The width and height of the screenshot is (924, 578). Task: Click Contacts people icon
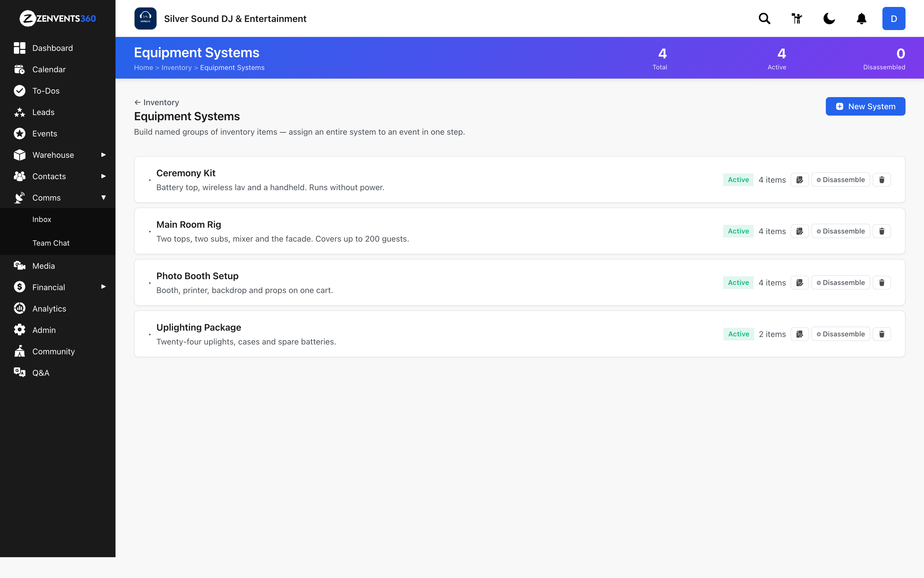(19, 176)
